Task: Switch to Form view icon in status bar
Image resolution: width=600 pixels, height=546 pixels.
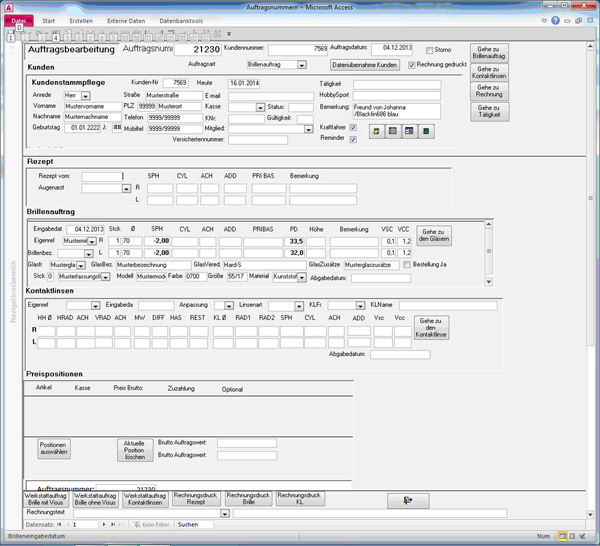Action: (562, 536)
